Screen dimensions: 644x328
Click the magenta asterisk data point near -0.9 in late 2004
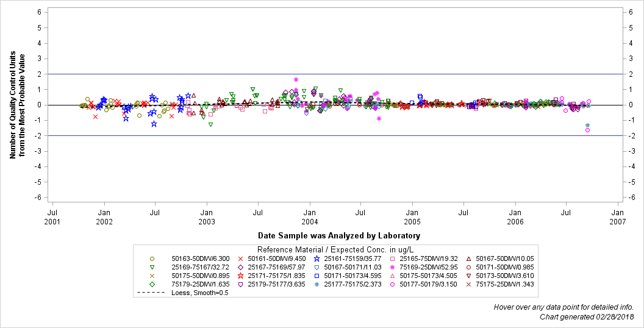[x=379, y=119]
